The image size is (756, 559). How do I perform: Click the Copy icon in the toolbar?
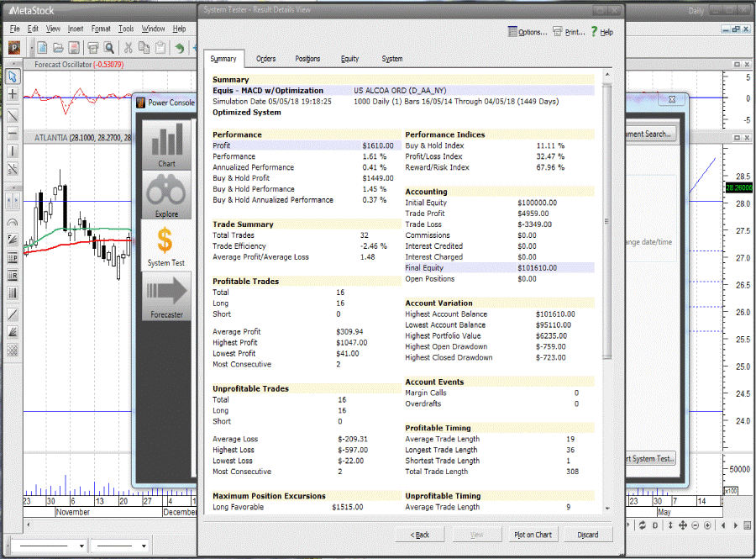(144, 48)
